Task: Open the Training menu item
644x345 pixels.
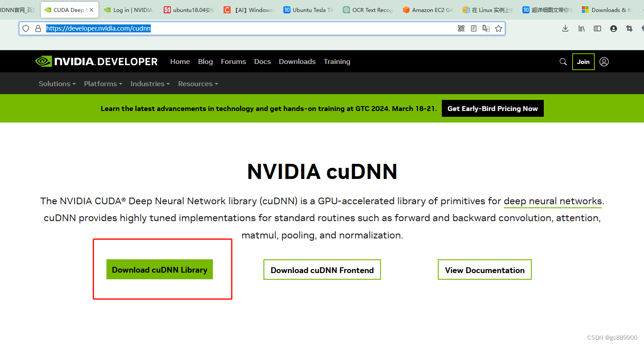Action: (337, 62)
